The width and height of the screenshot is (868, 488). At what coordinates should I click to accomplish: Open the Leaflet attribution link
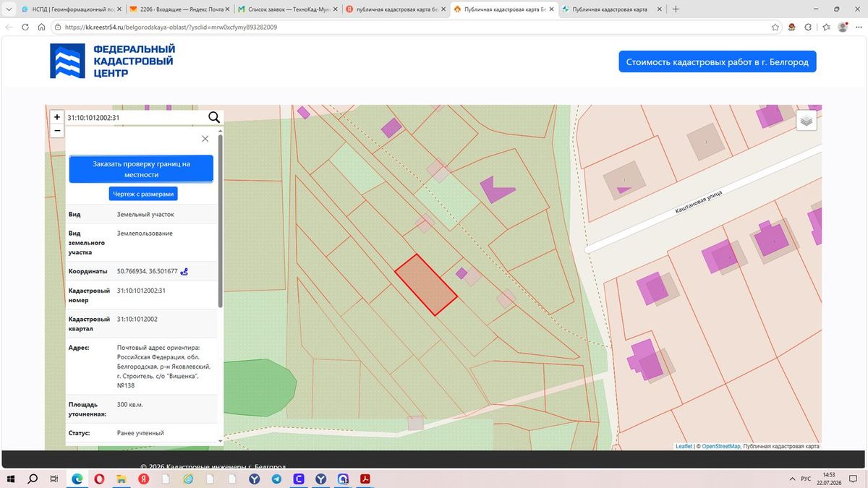tap(684, 446)
